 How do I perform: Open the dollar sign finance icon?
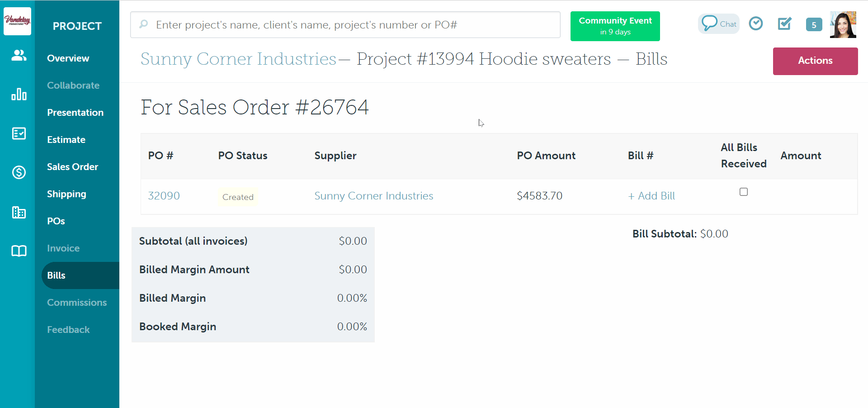pos(19,172)
